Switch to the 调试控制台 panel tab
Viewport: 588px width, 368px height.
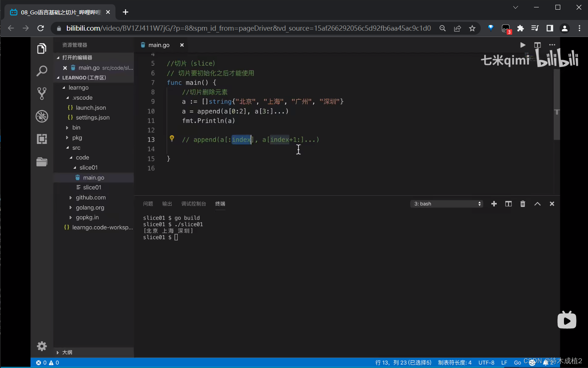tap(193, 204)
